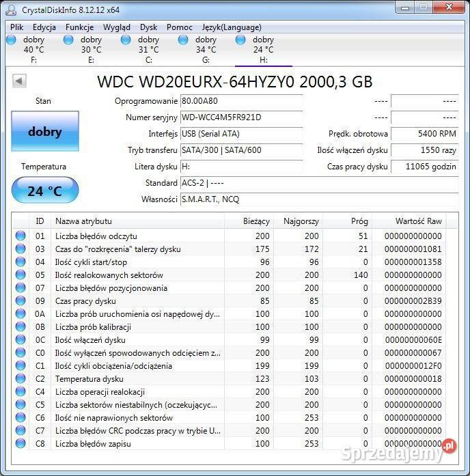Select drive G: tab at 34 °C

pyautogui.click(x=206, y=49)
